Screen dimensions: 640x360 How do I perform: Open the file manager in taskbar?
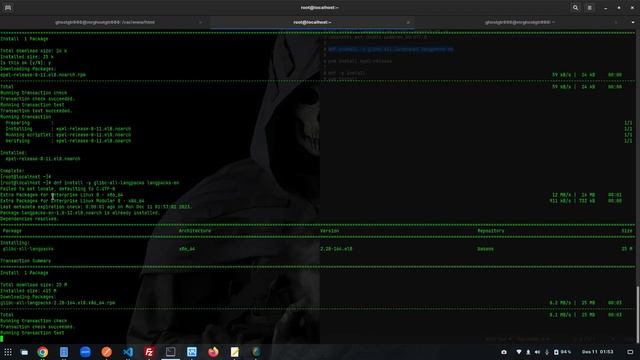24,352
